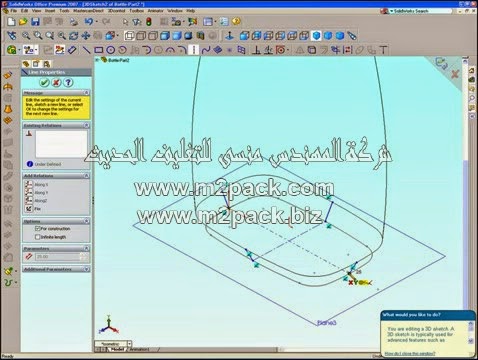The width and height of the screenshot is (478, 360).
Task: Switch to the Animation1 tab
Action: 139,349
